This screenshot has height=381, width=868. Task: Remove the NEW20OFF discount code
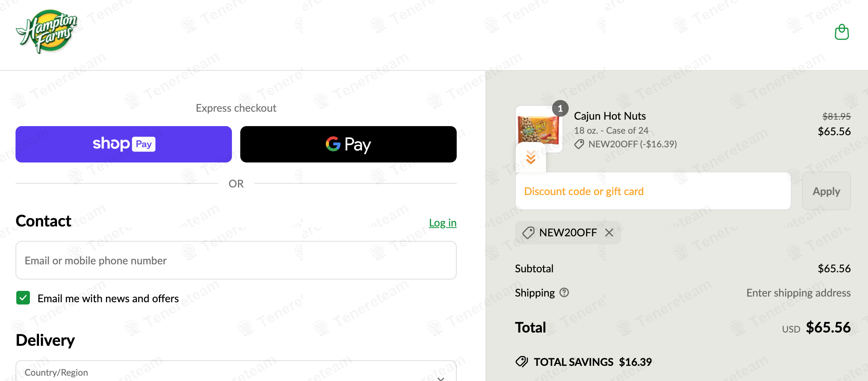(x=609, y=233)
